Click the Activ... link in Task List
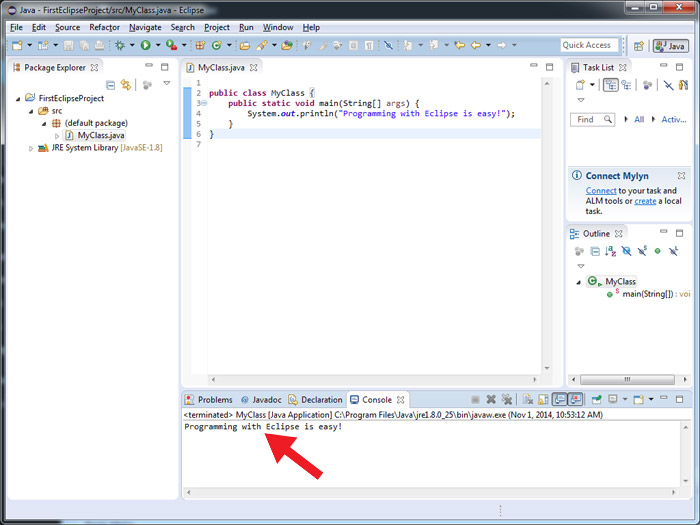 pos(674,119)
